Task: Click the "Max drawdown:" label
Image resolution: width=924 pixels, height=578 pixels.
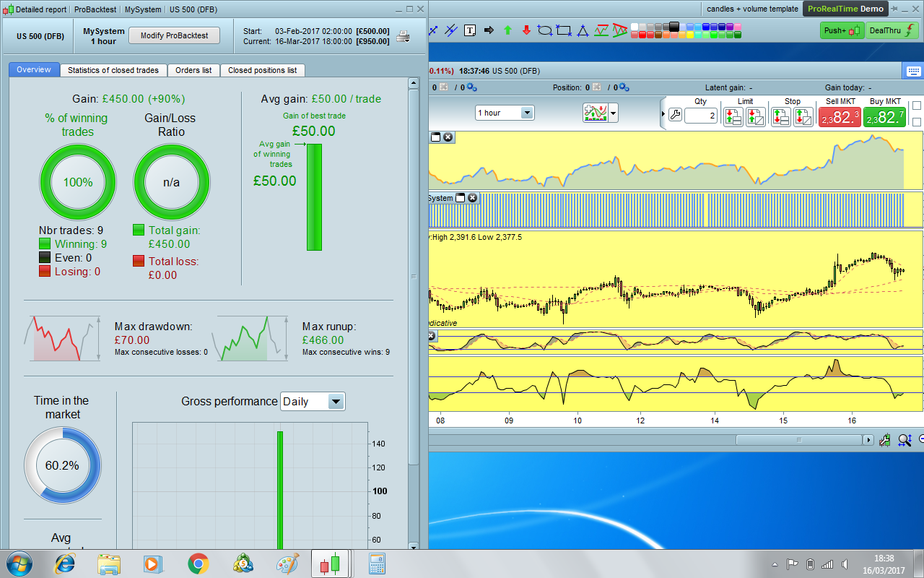Action: click(x=154, y=327)
